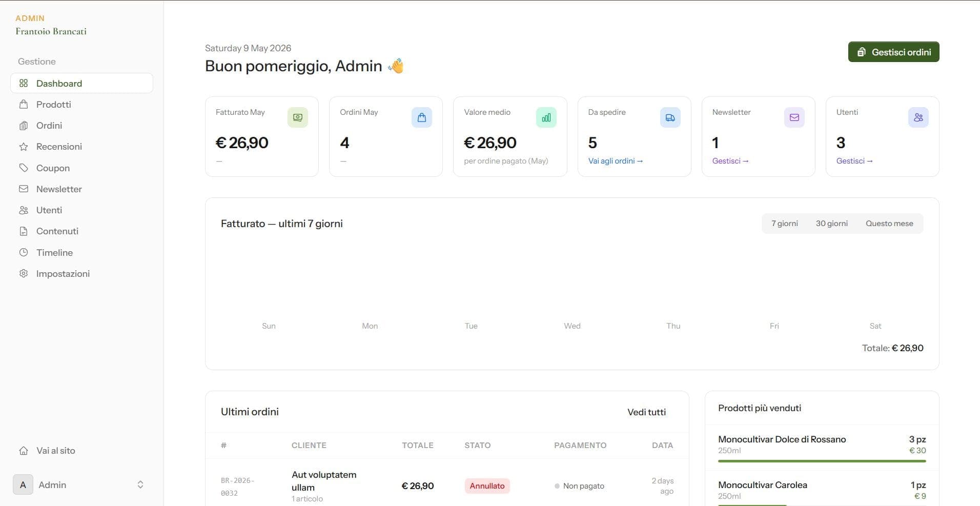Image resolution: width=980 pixels, height=506 pixels.
Task: Click Vedi tutti in Ultimi ordini
Action: (646, 412)
